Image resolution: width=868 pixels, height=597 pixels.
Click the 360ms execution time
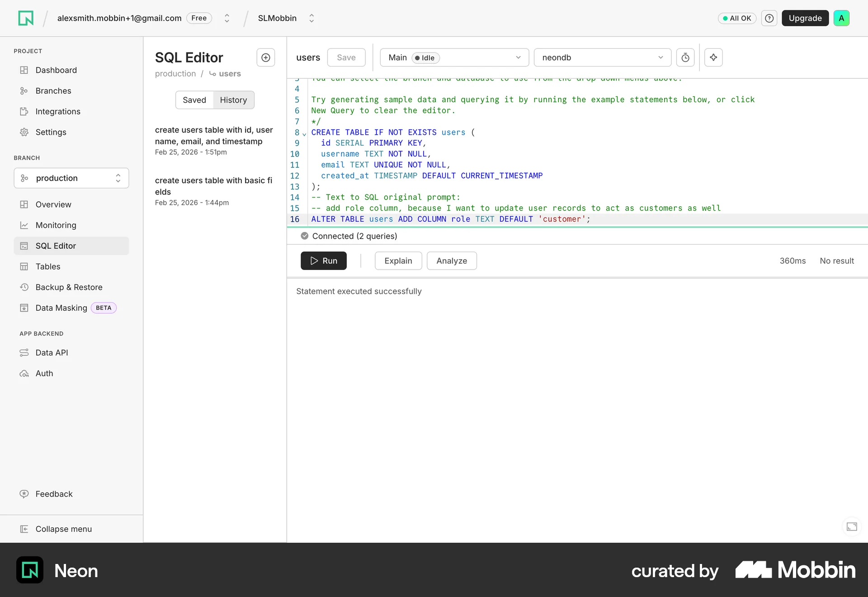click(x=793, y=261)
